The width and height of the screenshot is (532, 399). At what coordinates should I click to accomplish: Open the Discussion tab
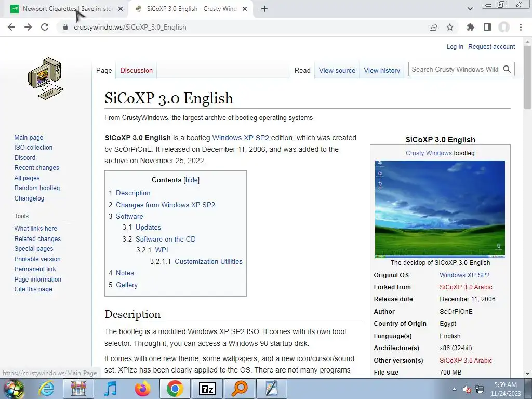(137, 70)
